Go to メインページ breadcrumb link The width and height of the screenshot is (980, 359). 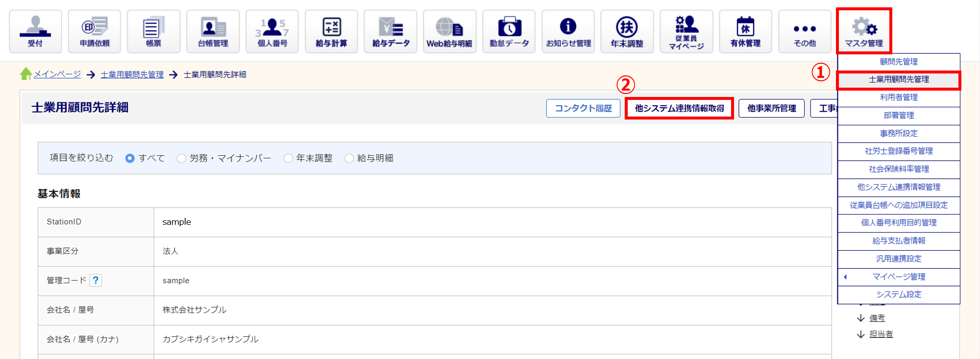coord(57,74)
